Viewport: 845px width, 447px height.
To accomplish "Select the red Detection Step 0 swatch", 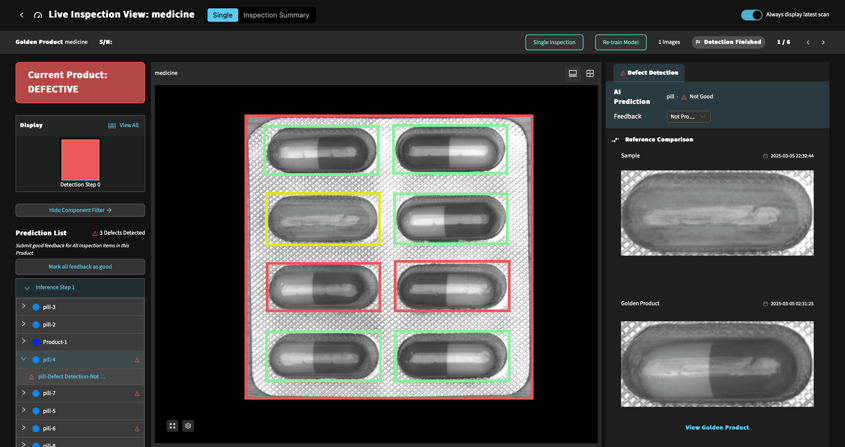I will (80, 159).
